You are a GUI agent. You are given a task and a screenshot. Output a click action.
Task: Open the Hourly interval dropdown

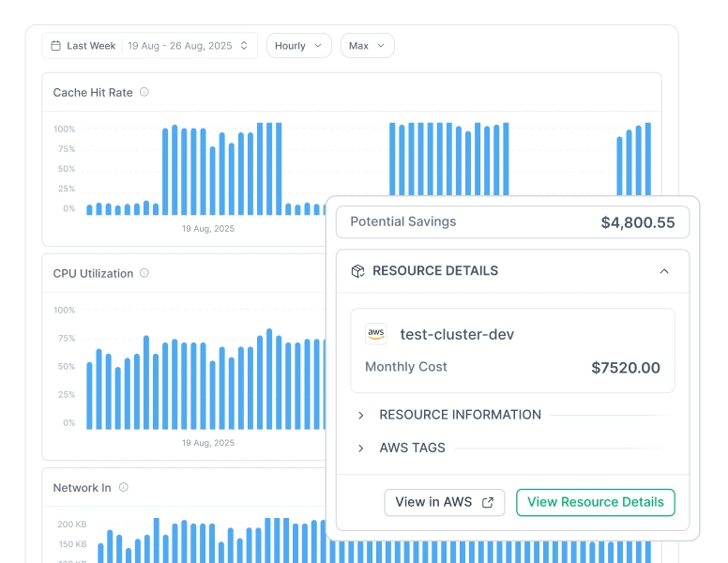(299, 46)
